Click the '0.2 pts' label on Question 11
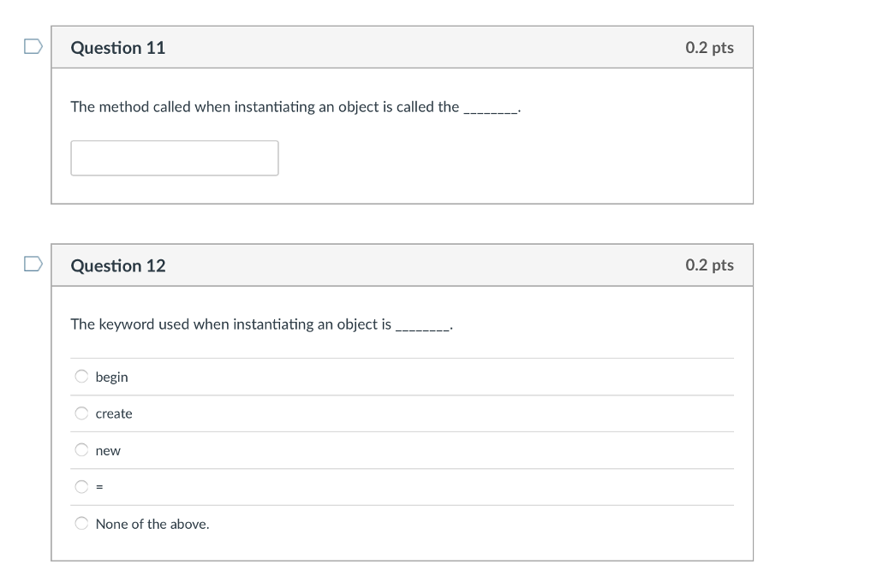 [x=709, y=48]
